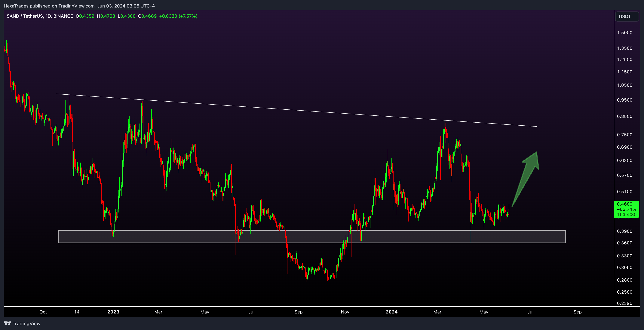This screenshot has height=330, width=644.
Task: Click the 1.3500 price axis label
Action: click(624, 48)
